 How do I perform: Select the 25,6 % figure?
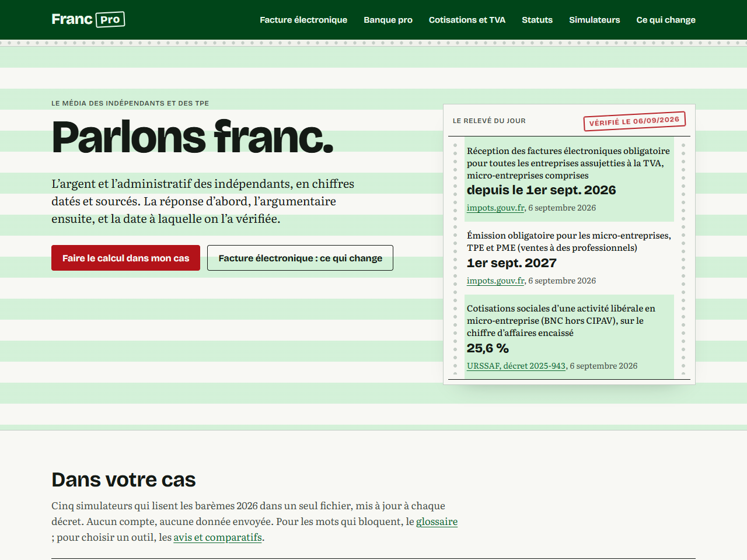coord(488,348)
